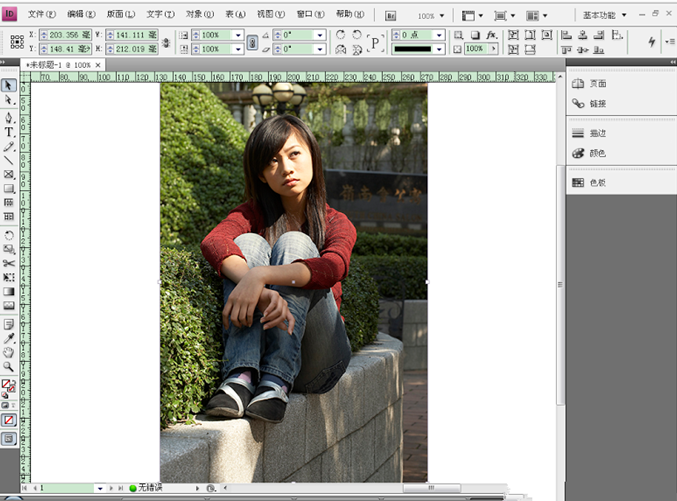Click the fill/stroke color swatch in toolbox
677x501 pixels.
pyautogui.click(x=8, y=385)
